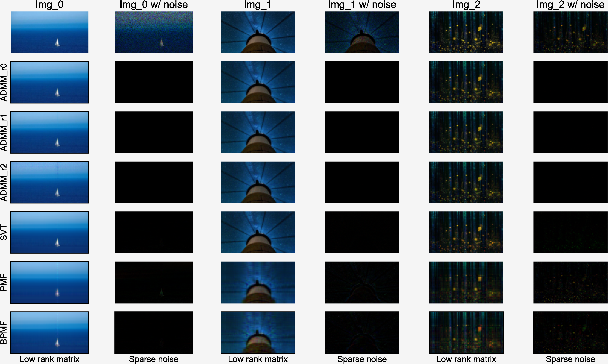
Task: Click the noisy Img_0 w/ noise image
Action: [153, 32]
